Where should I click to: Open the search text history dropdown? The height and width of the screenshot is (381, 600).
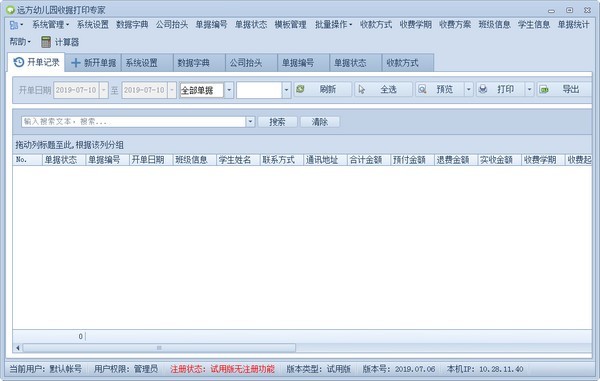[250, 122]
